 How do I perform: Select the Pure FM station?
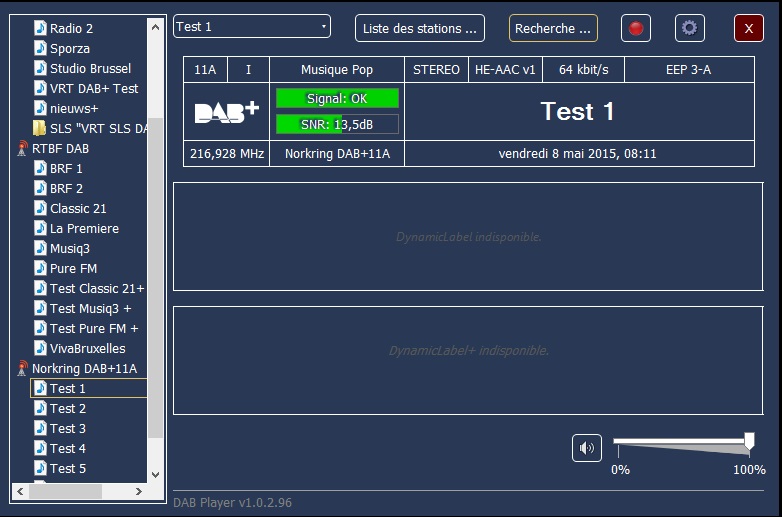click(x=73, y=268)
